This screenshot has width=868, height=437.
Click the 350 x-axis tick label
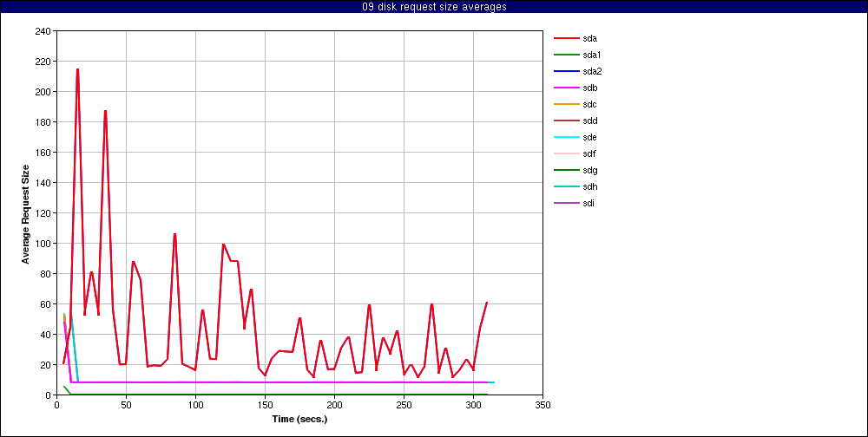(x=543, y=404)
